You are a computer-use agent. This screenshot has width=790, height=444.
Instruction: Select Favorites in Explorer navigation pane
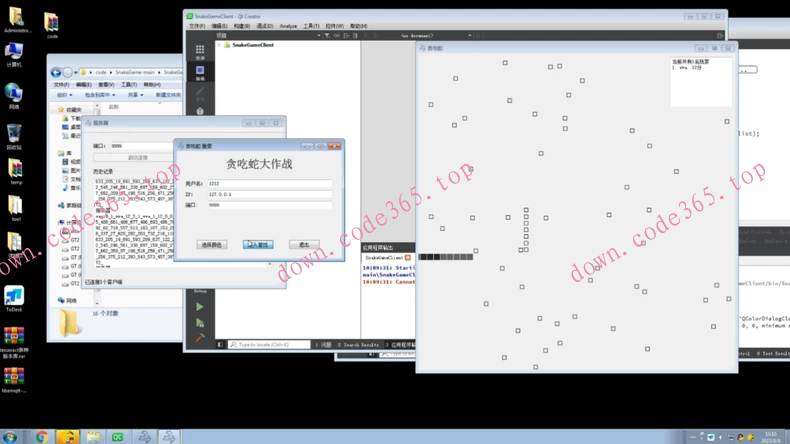[70, 109]
